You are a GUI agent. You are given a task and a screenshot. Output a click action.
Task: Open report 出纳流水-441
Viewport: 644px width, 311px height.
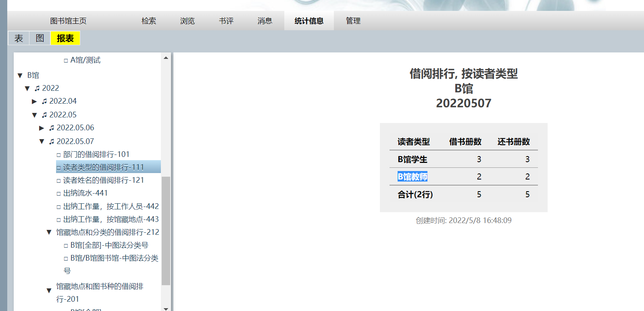coord(85,193)
